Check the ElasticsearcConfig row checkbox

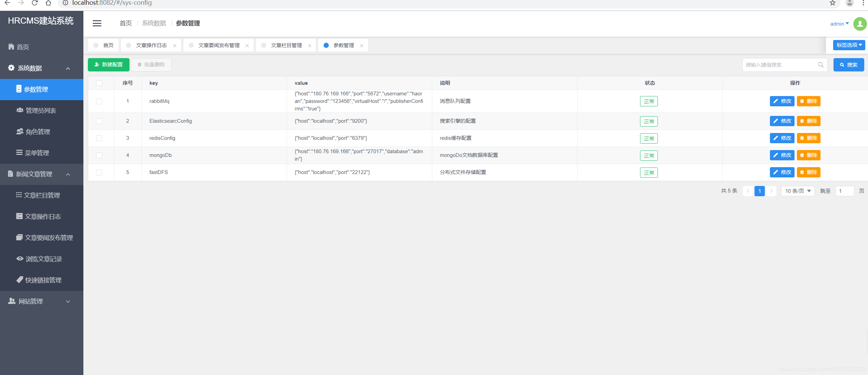(99, 121)
